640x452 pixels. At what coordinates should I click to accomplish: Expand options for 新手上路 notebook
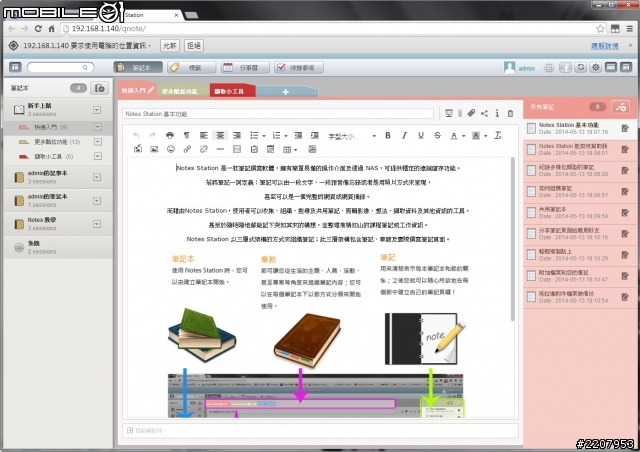click(97, 110)
